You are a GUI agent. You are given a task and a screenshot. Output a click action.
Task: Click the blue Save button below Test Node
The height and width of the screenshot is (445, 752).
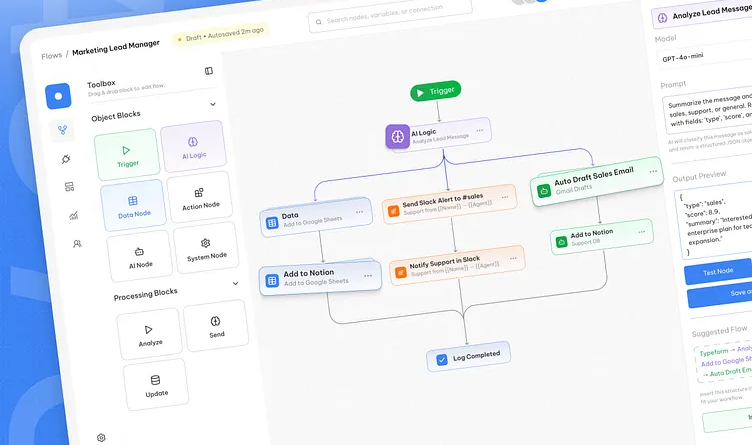tap(720, 293)
